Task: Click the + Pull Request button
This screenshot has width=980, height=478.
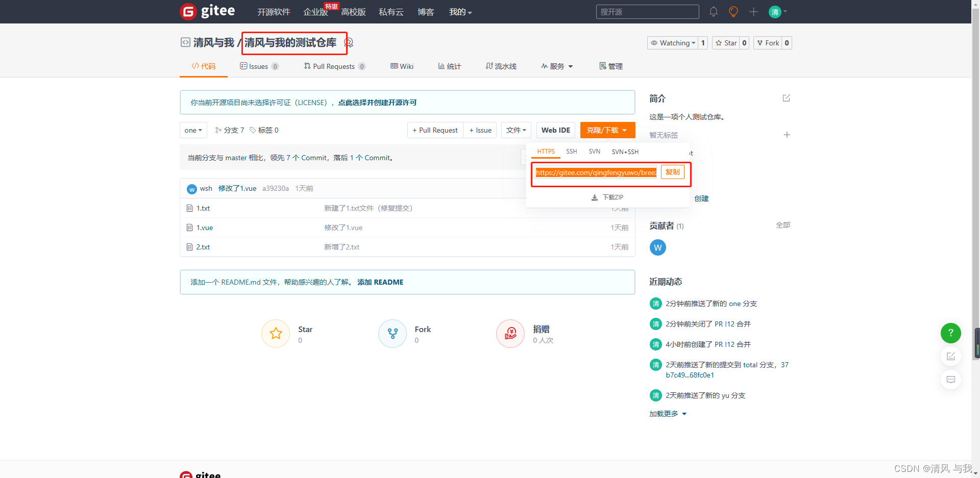Action: coord(435,130)
